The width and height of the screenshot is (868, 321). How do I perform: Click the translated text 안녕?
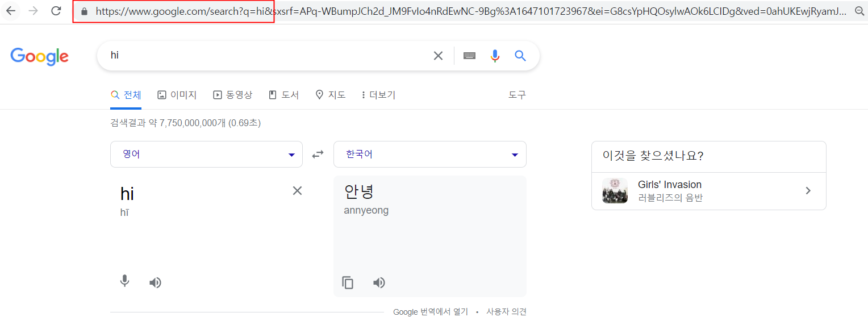(x=359, y=191)
